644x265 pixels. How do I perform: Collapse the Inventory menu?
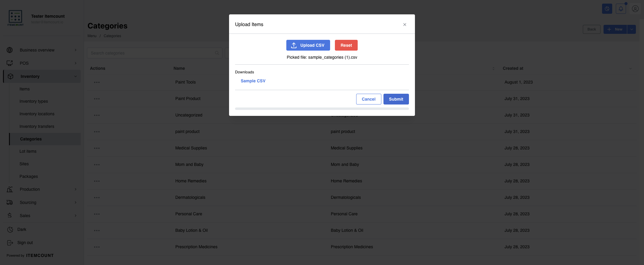(x=76, y=76)
